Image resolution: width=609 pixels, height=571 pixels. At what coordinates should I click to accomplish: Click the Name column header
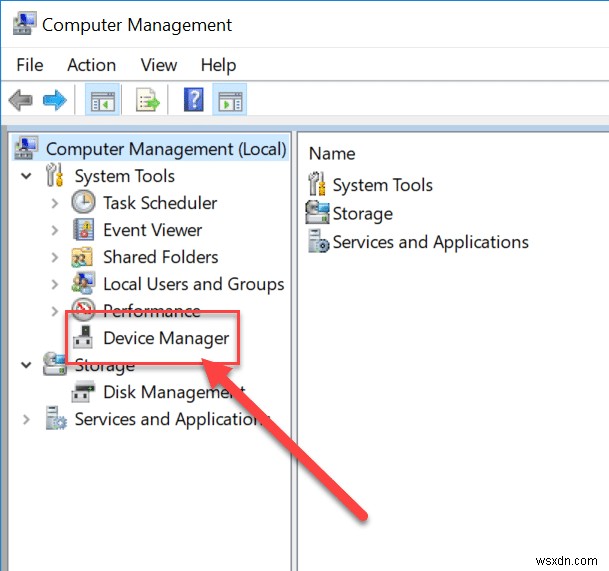tap(332, 153)
